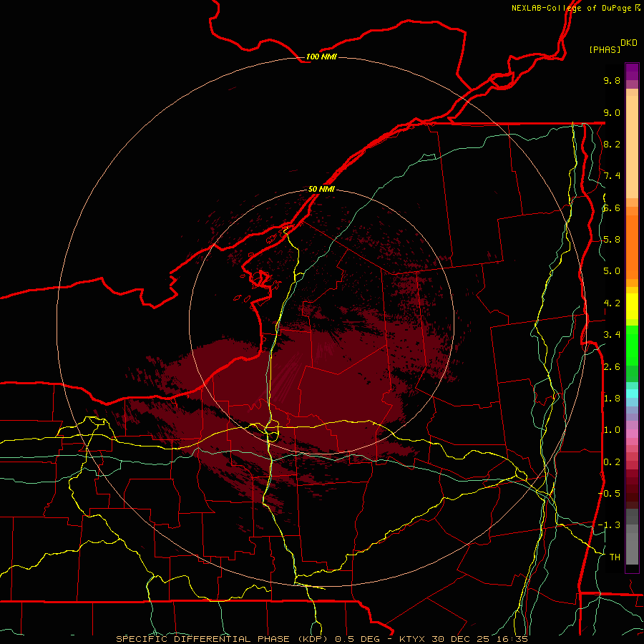Click the 6.6 legend value
The image size is (644, 644).
[612, 208]
